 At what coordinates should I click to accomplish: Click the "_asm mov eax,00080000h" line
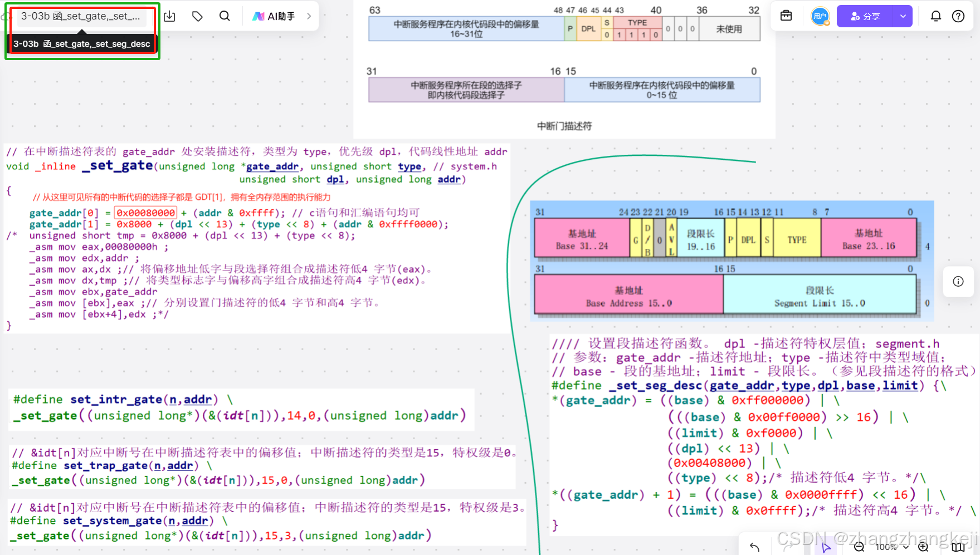[99, 247]
